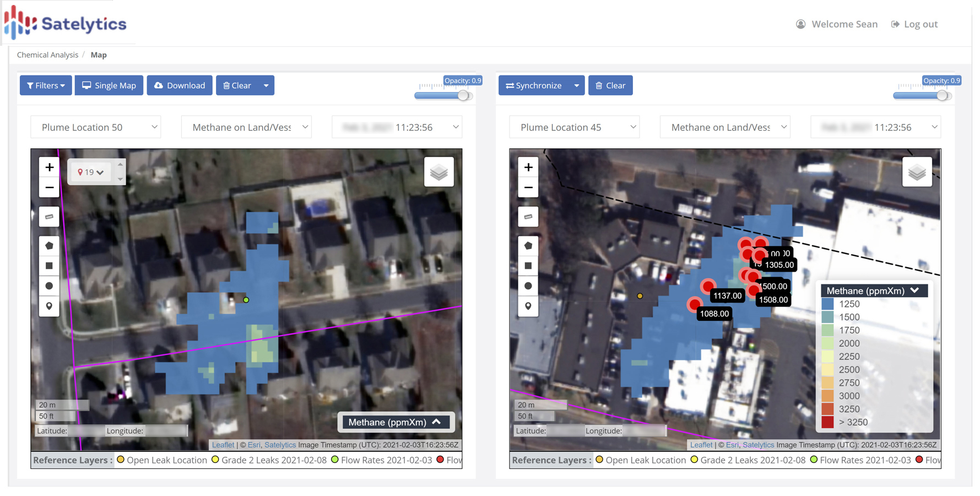The image size is (980, 496).
Task: Click the Welcome Sean text
Action: coord(844,24)
